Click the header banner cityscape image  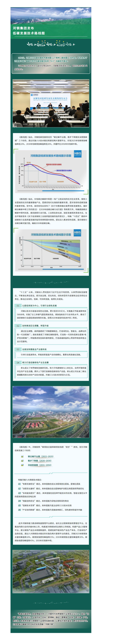pos(51,15)
